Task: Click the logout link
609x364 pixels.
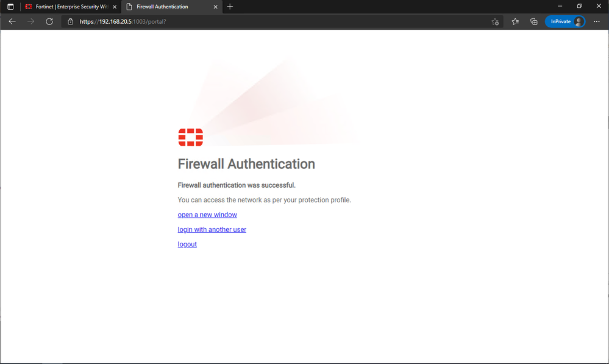Action: pyautogui.click(x=187, y=244)
